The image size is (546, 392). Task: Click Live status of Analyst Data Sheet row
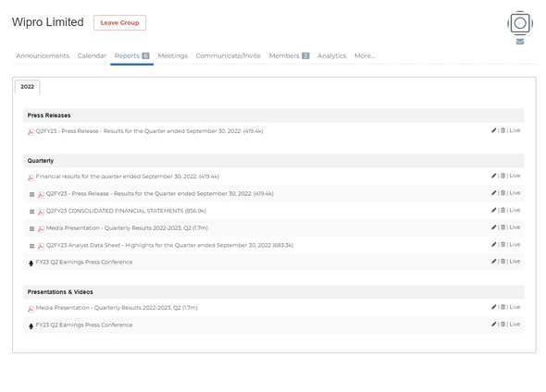515,244
